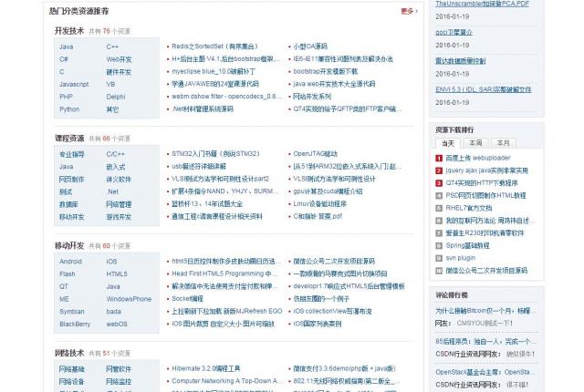Open the C++ category under 开发技术

pos(112,46)
